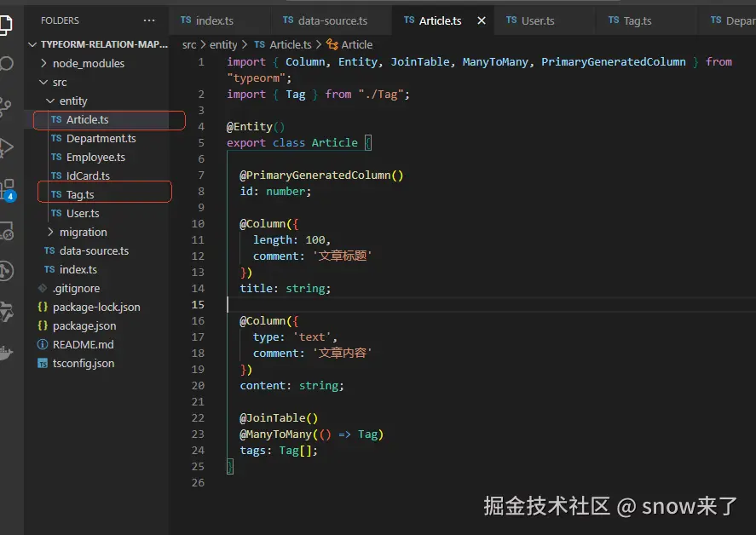Image resolution: width=756 pixels, height=535 pixels.
Task: Click 'export class Article' declaration
Action: [292, 142]
